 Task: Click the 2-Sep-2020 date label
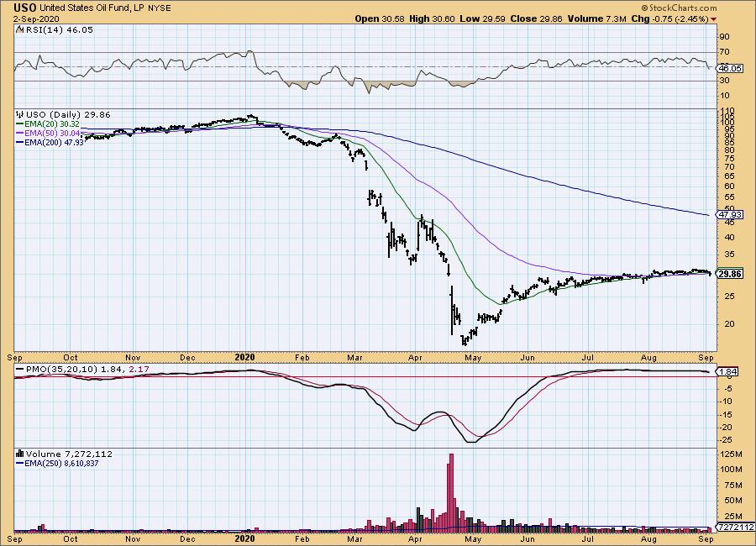37,18
